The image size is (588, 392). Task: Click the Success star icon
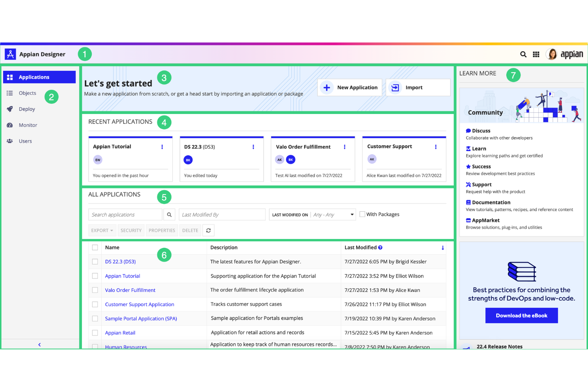(x=468, y=166)
